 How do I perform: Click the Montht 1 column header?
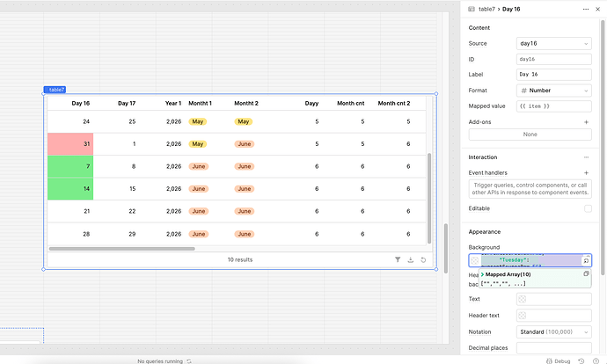(201, 103)
